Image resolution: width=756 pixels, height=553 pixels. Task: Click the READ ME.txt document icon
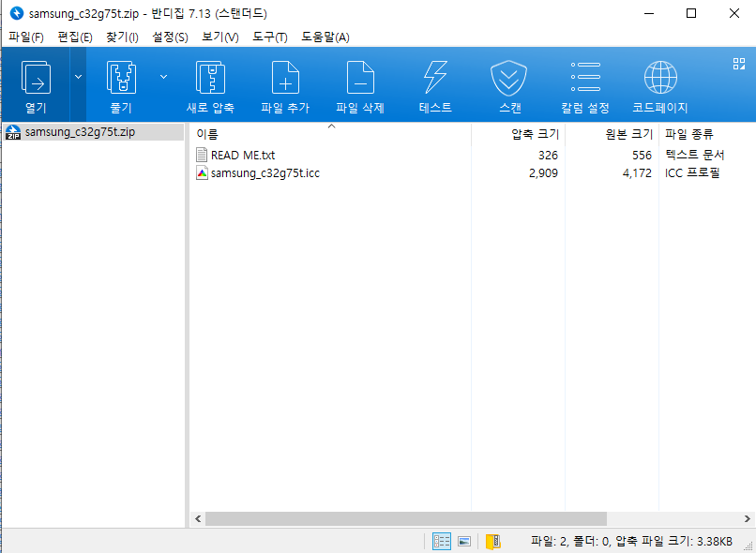click(x=202, y=155)
